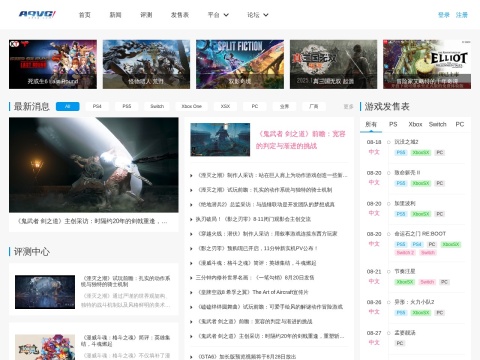
Task: Filter latest news by XSX
Action: [x=225, y=106]
